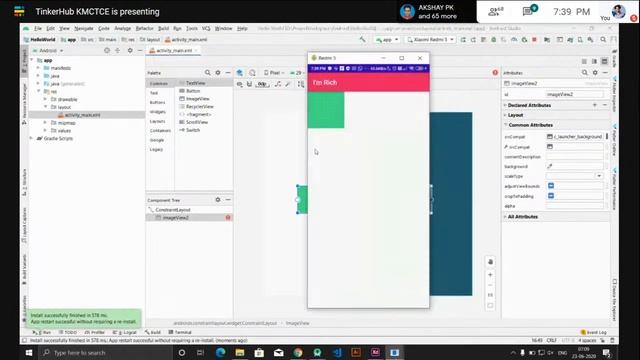Open the Event Log button

[594, 333]
